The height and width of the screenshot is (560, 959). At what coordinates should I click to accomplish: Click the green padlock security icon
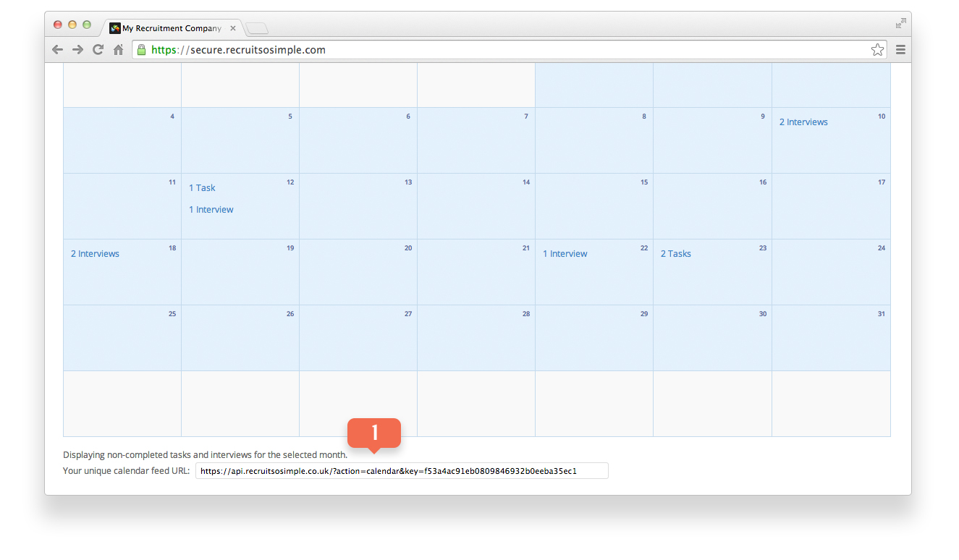(x=141, y=50)
